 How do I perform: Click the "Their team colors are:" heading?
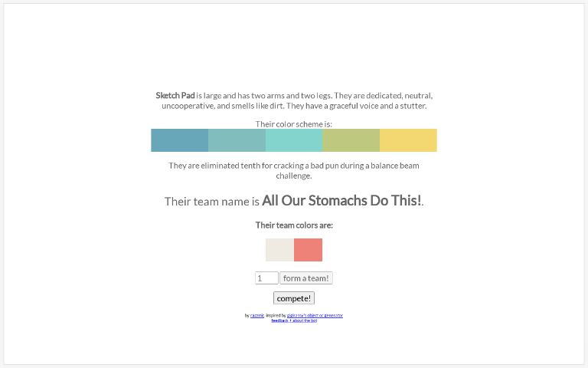click(x=294, y=225)
